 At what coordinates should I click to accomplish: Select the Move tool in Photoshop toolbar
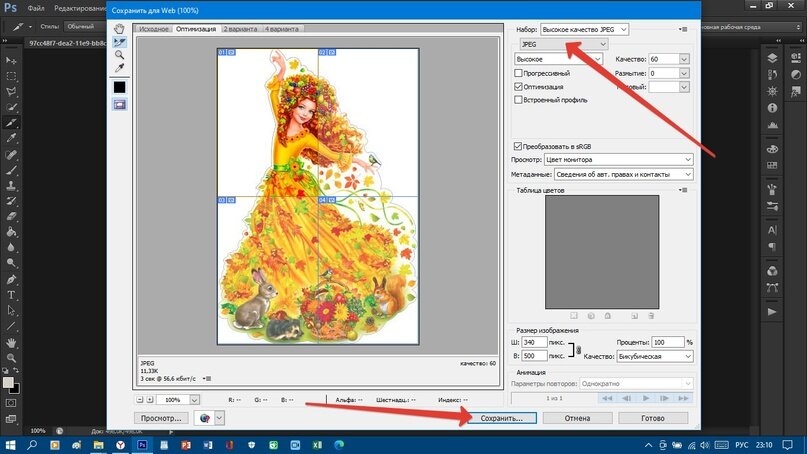point(11,61)
